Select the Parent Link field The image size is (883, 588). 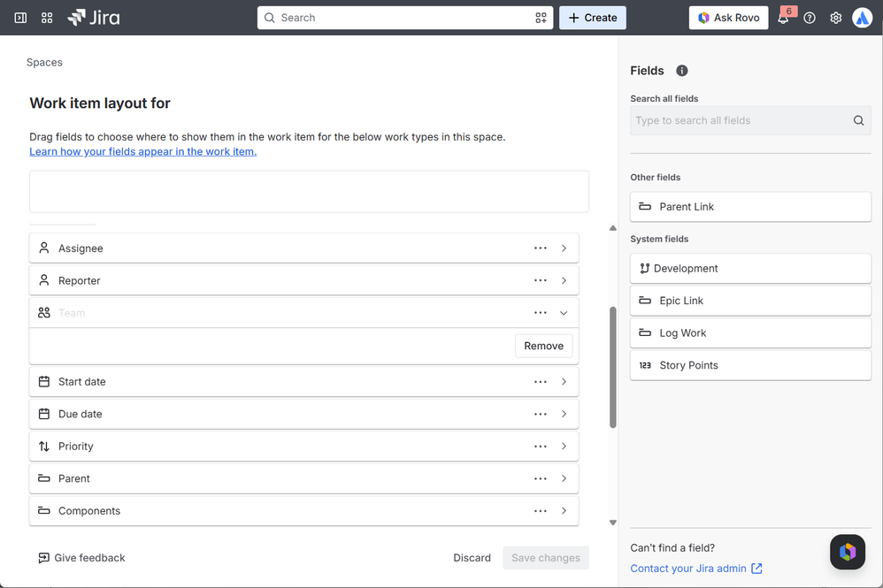coord(750,207)
